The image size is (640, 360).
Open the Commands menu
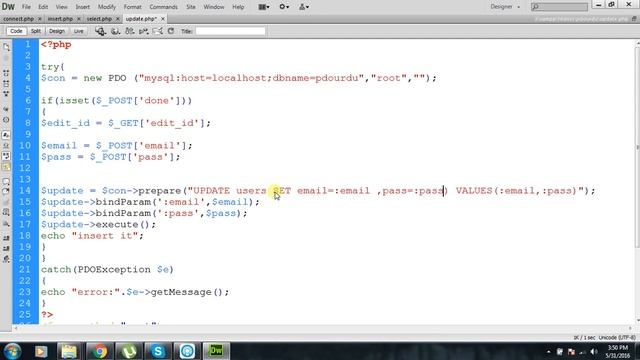(x=163, y=7)
